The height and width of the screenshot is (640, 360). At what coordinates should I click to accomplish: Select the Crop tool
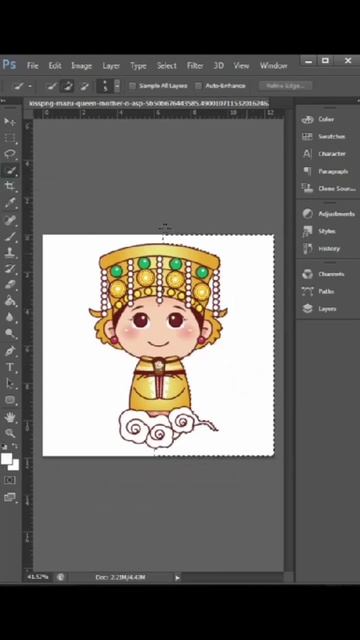(10, 187)
